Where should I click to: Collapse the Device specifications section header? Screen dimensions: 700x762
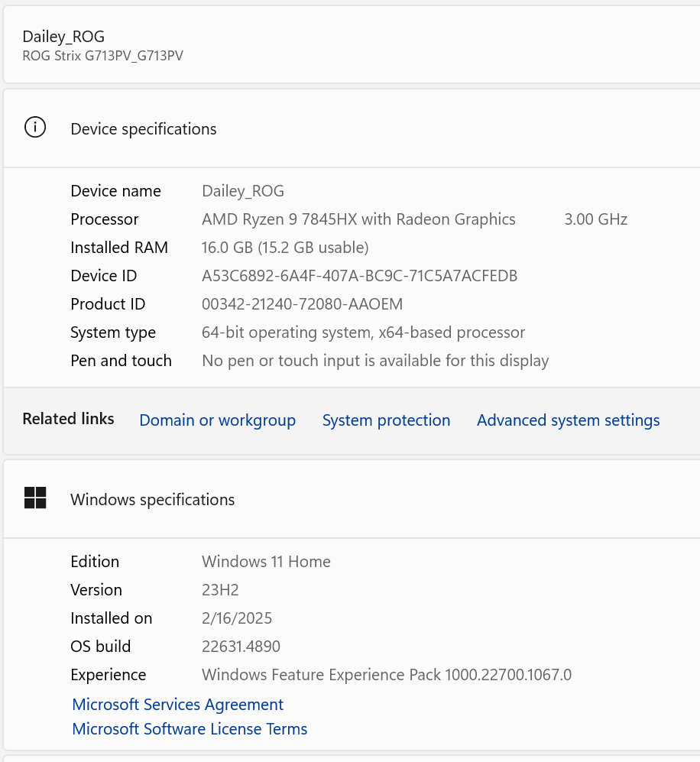(x=352, y=128)
